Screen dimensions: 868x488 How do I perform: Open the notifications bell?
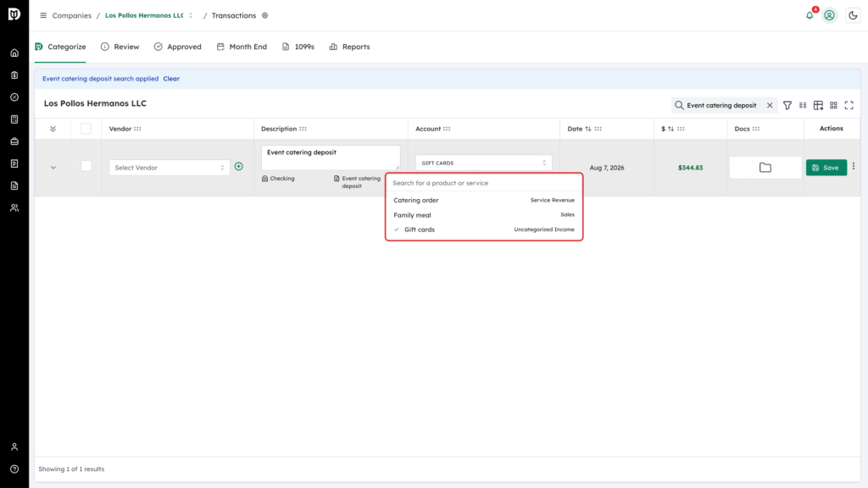click(810, 15)
